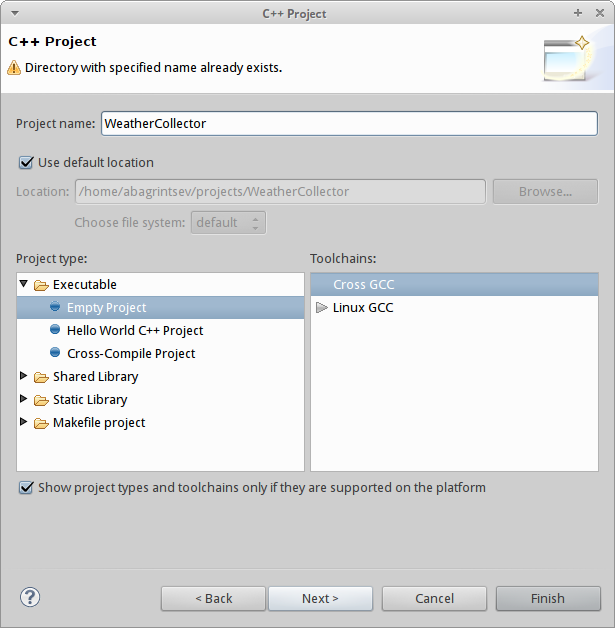Click the Static Library folder icon
Image resolution: width=615 pixels, height=628 pixels.
click(41, 400)
